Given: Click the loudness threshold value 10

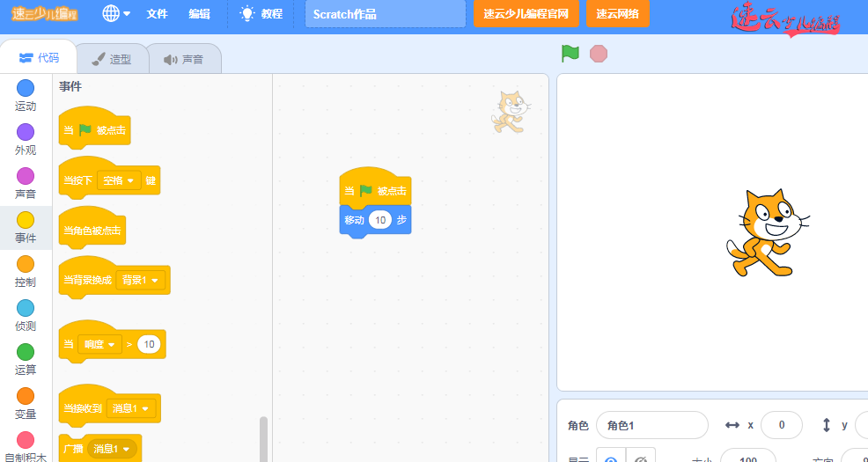Looking at the screenshot, I should pyautogui.click(x=149, y=344).
